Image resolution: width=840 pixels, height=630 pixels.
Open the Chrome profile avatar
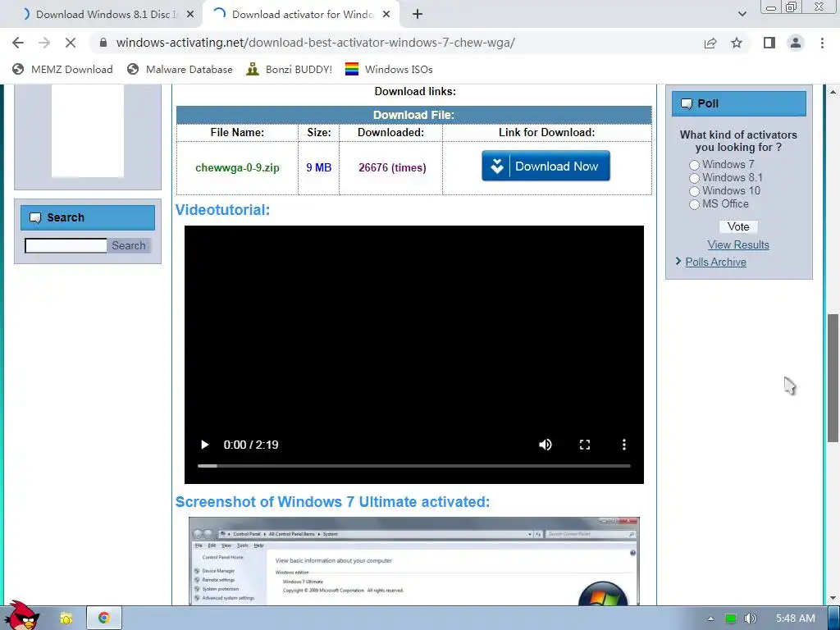796,43
